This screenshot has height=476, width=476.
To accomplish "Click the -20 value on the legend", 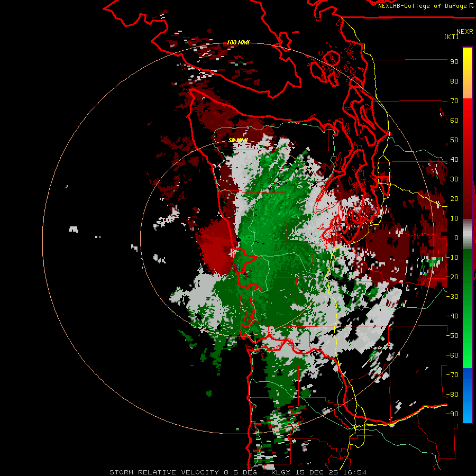I will pyautogui.click(x=452, y=277).
